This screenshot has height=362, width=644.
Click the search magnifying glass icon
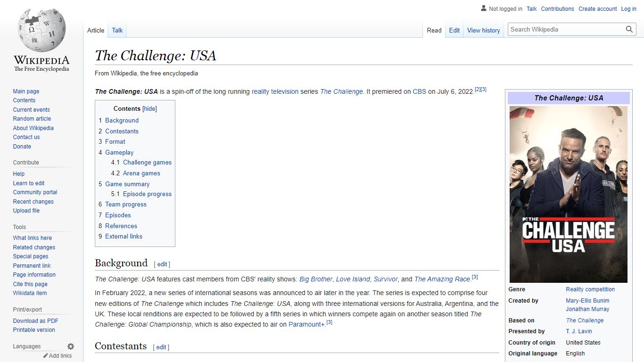coord(629,29)
